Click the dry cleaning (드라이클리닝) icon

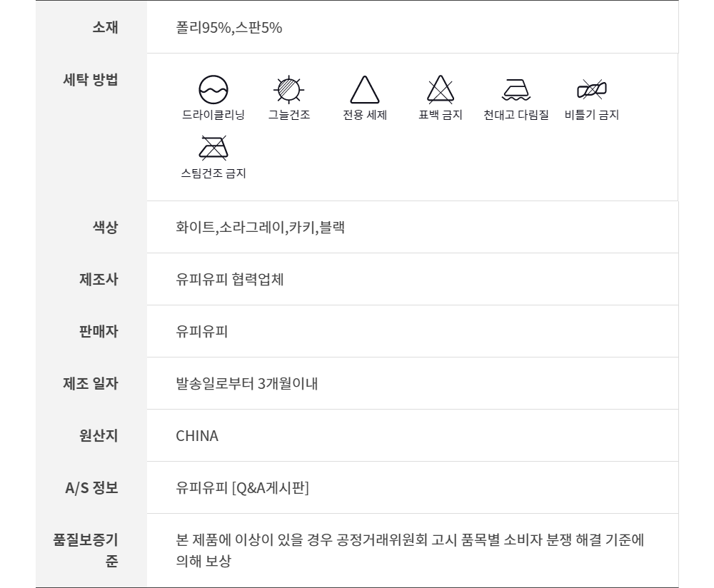click(x=213, y=90)
